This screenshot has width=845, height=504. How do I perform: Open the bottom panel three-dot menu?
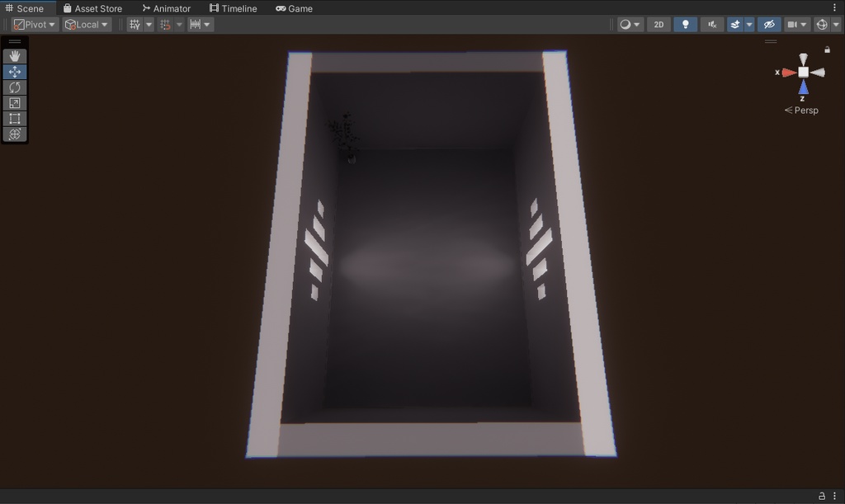click(x=835, y=496)
